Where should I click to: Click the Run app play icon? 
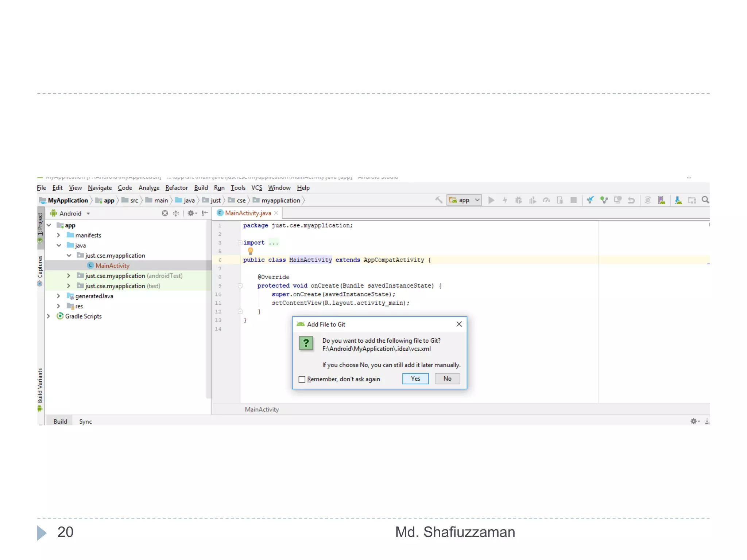[x=491, y=200]
